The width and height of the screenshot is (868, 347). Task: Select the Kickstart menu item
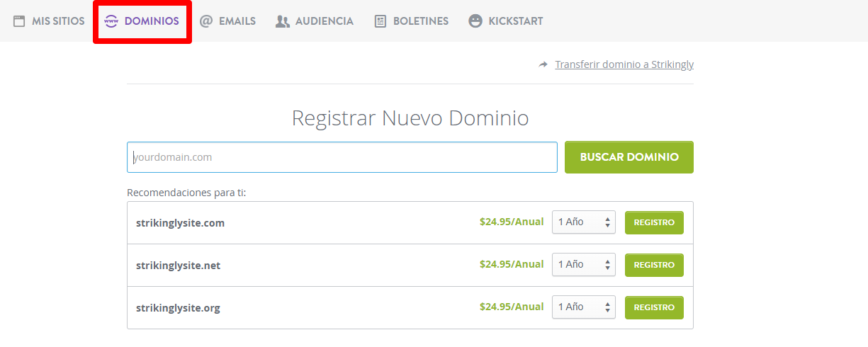[506, 21]
